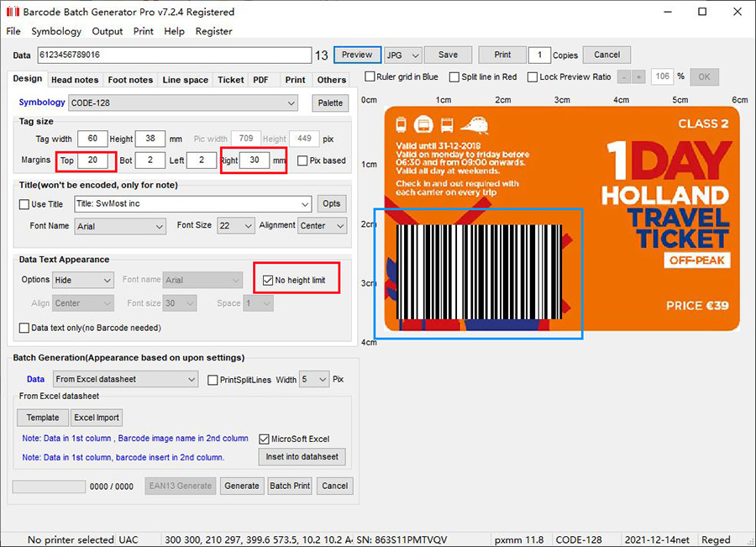Click the barcode in the ticket preview
This screenshot has width=756, height=547.
pyautogui.click(x=480, y=272)
